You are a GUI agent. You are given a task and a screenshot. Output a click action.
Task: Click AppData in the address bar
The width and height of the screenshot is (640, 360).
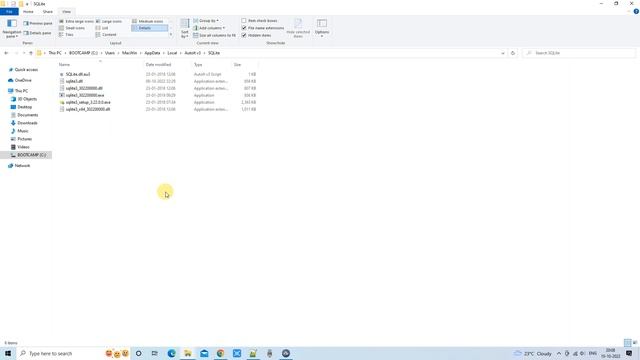pyautogui.click(x=152, y=53)
